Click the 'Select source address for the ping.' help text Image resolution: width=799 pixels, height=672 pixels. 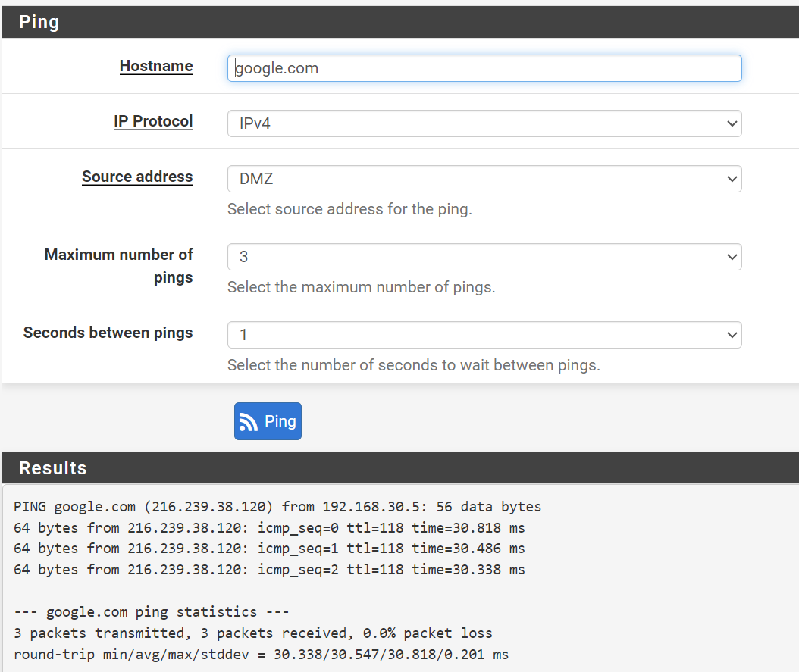(x=349, y=209)
